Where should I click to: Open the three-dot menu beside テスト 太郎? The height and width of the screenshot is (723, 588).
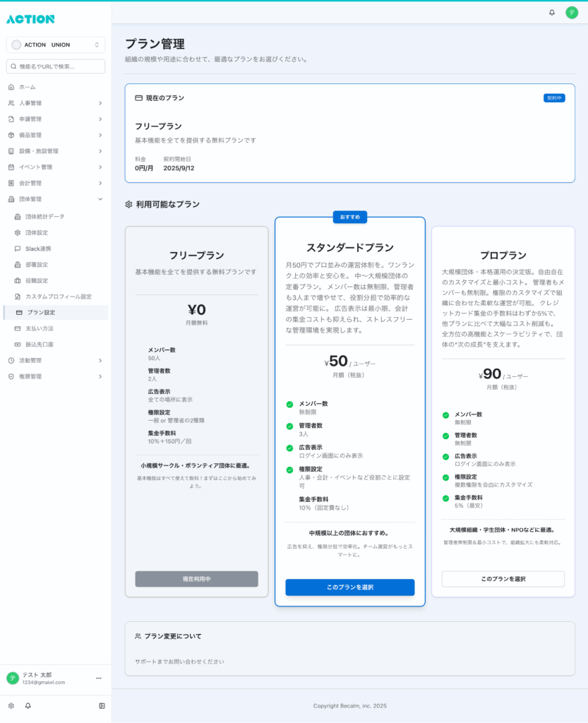click(x=99, y=678)
